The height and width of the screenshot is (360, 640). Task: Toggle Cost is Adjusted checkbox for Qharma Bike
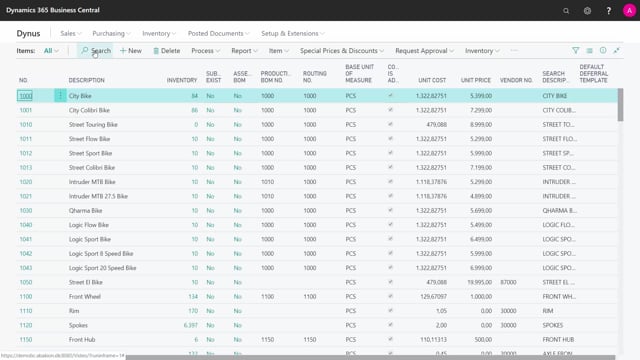[391, 210]
